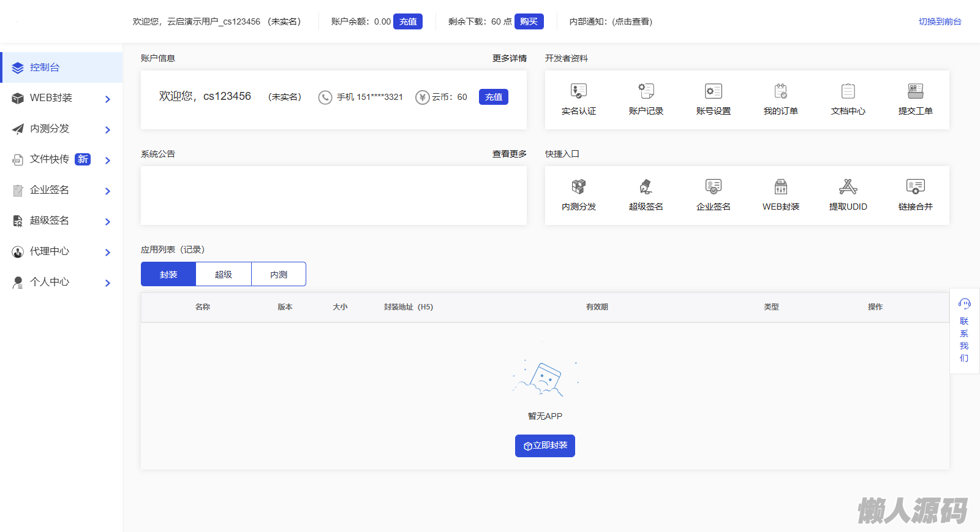980x532 pixels.
Task: Click the 切换到前台 link
Action: coord(940,21)
